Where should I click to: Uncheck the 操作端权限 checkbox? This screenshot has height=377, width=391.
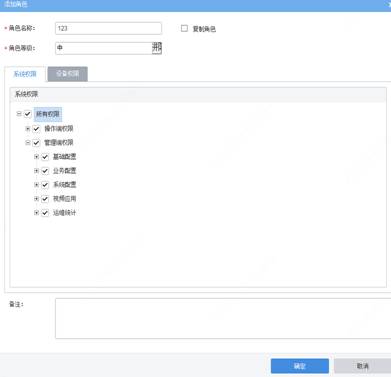pyautogui.click(x=36, y=129)
